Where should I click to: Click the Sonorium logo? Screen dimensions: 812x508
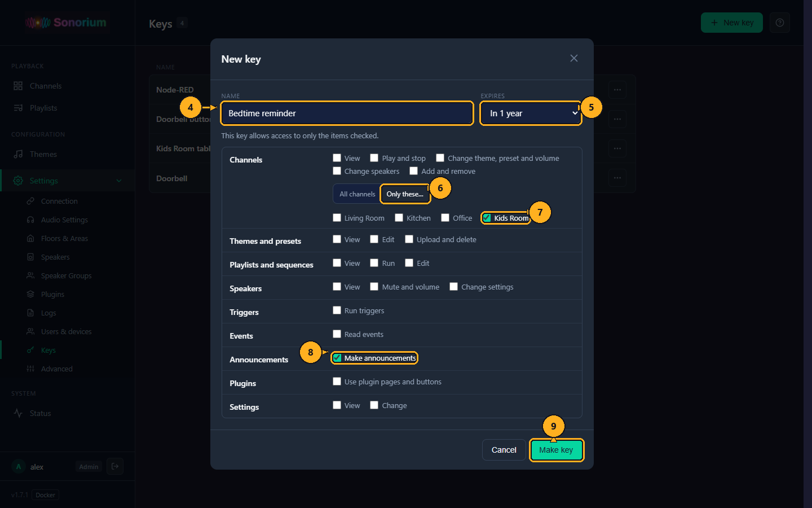point(66,23)
